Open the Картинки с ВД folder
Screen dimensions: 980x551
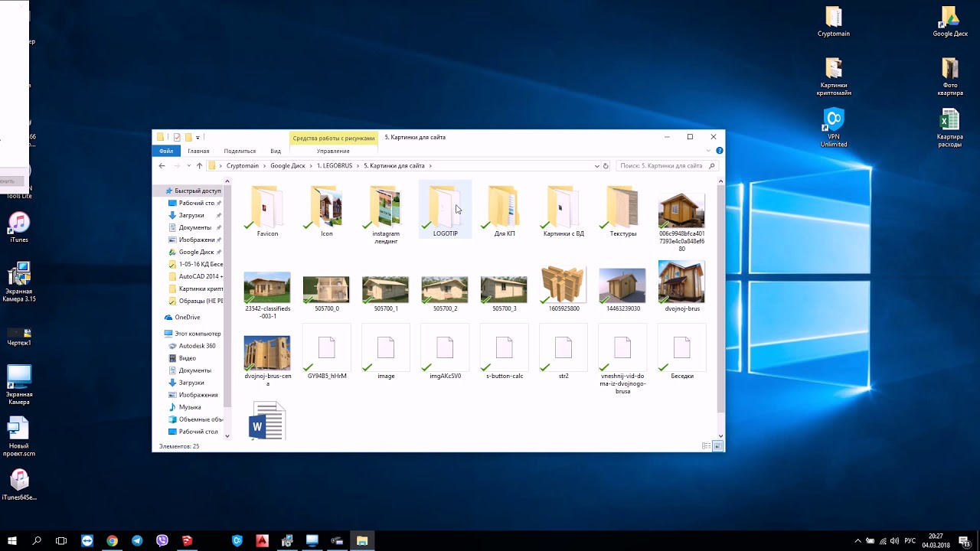pos(563,210)
